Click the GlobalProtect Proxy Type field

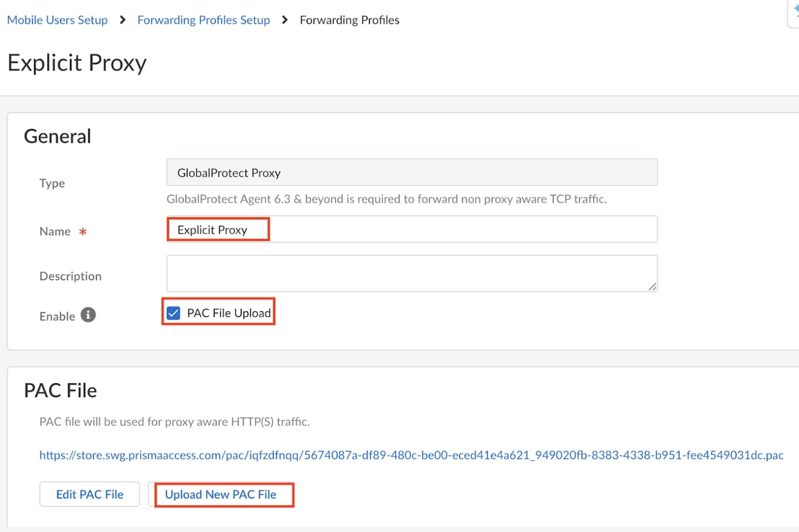pos(412,172)
